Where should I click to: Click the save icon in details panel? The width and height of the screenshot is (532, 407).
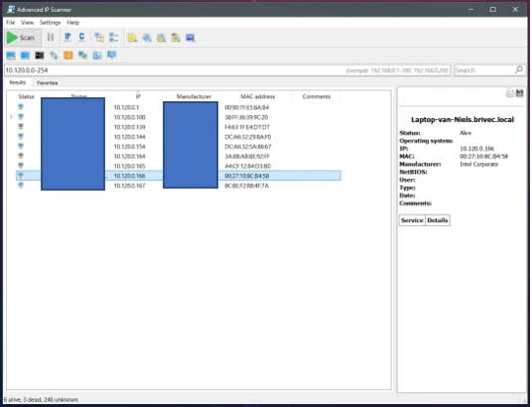519,93
